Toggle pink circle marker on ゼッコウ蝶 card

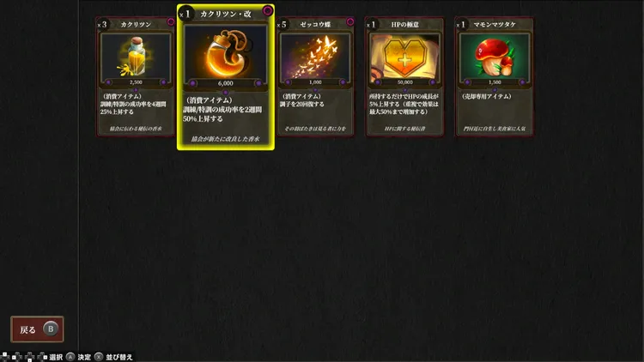click(x=350, y=21)
